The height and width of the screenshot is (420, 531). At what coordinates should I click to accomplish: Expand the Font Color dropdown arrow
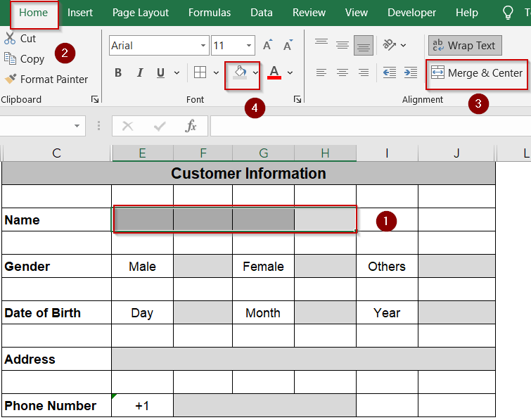[290, 72]
